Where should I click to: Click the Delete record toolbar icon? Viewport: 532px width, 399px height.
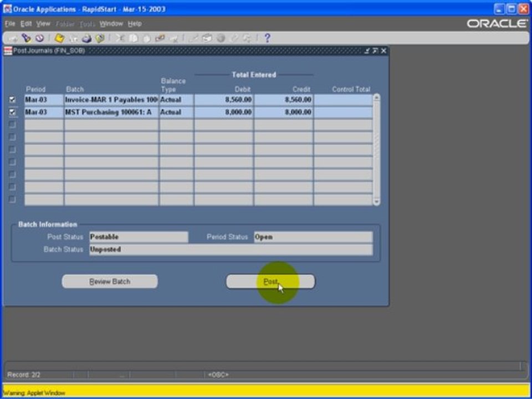[173, 38]
